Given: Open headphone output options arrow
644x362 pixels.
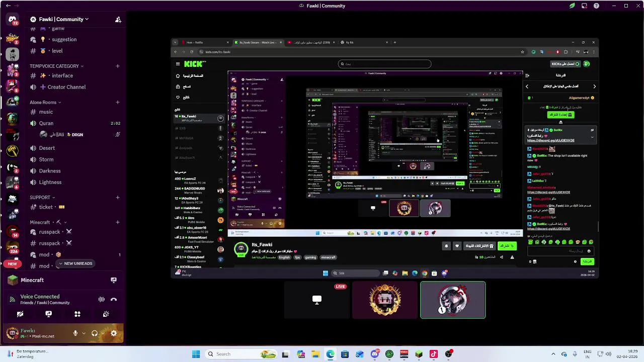Looking at the screenshot, I should point(102,333).
